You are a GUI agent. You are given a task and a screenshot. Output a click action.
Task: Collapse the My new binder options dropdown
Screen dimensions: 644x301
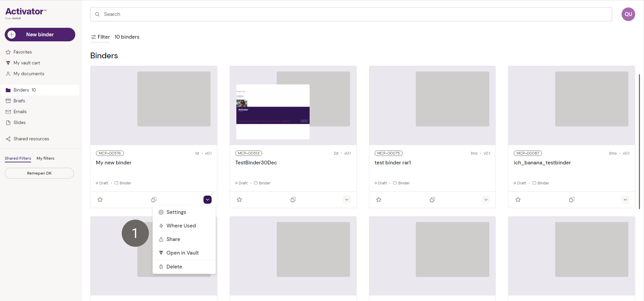tap(208, 200)
